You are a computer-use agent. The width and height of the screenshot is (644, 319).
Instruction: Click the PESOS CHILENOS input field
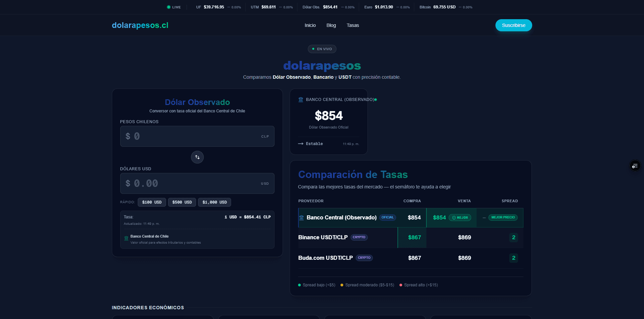(197, 136)
